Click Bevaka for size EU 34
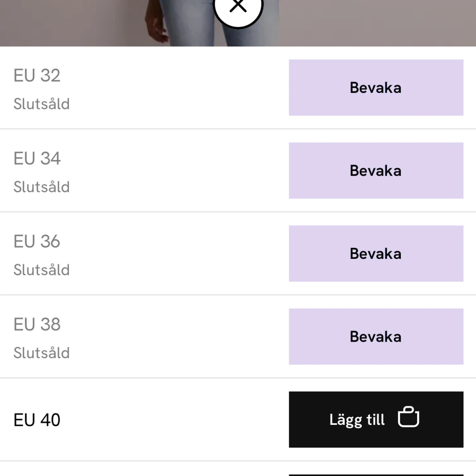 pyautogui.click(x=376, y=171)
